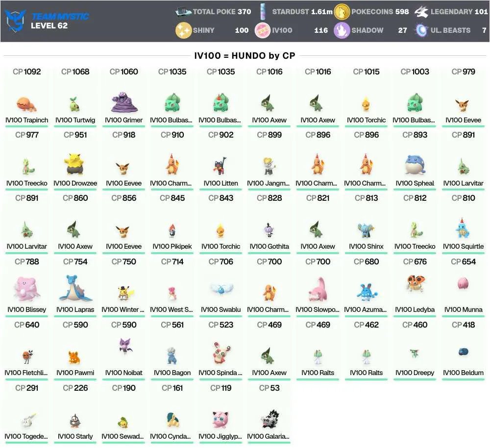Select the Beldum sprite
The width and height of the screenshot is (490, 448).
463,352
